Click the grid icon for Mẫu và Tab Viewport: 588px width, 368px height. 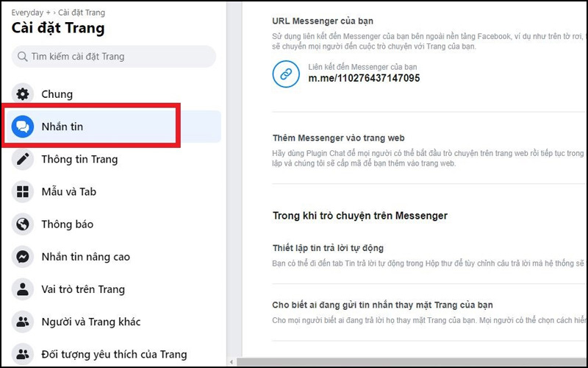(23, 191)
